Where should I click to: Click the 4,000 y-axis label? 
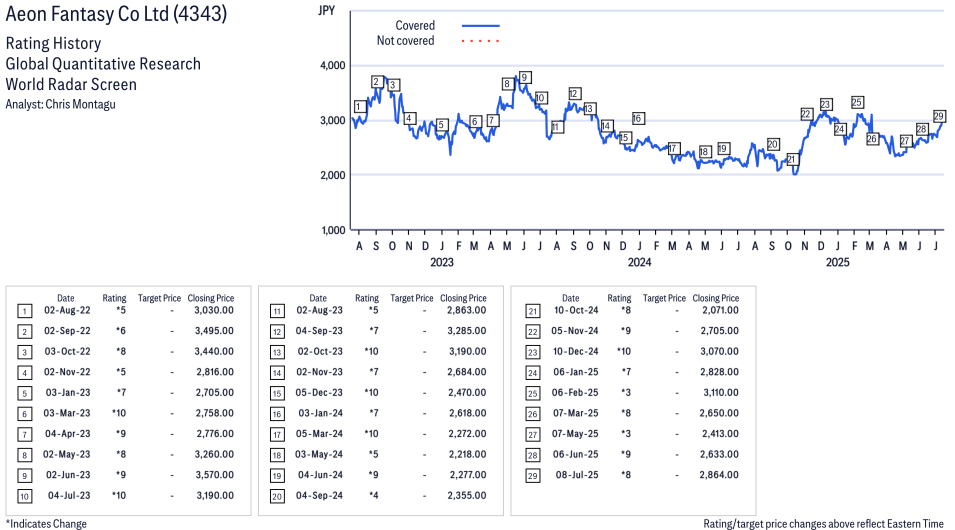333,65
